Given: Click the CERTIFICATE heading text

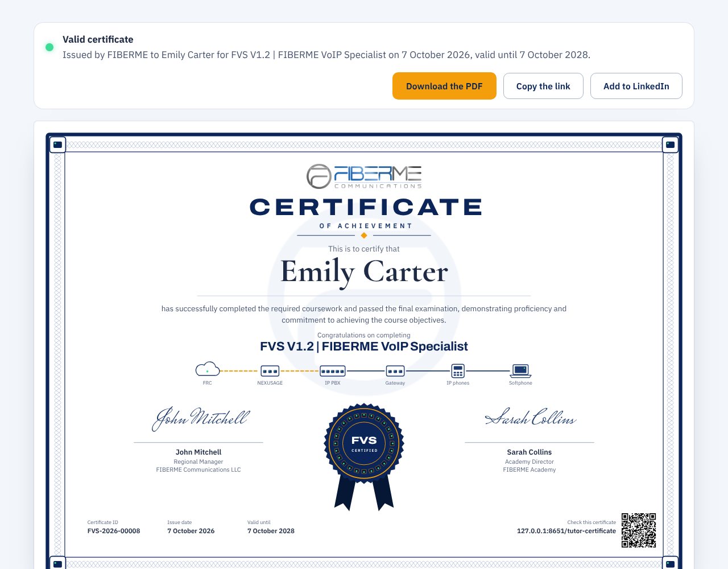Looking at the screenshot, I should [x=366, y=207].
